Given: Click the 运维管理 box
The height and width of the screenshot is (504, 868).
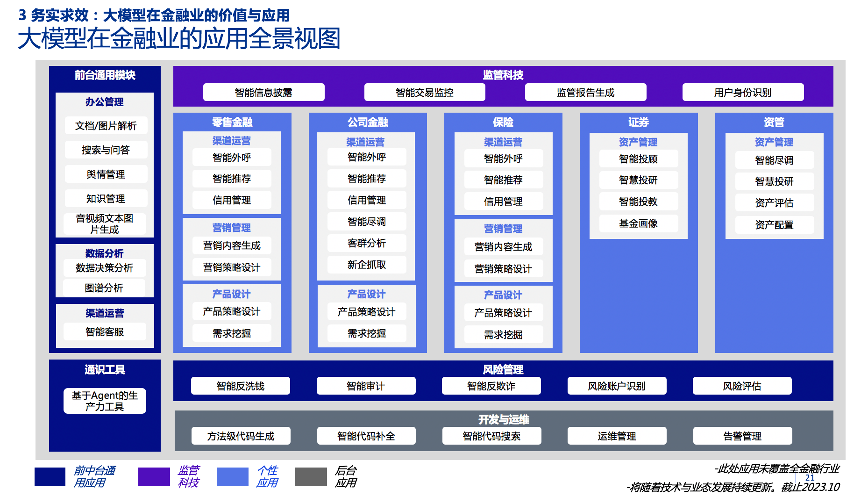Looking at the screenshot, I should point(617,436).
